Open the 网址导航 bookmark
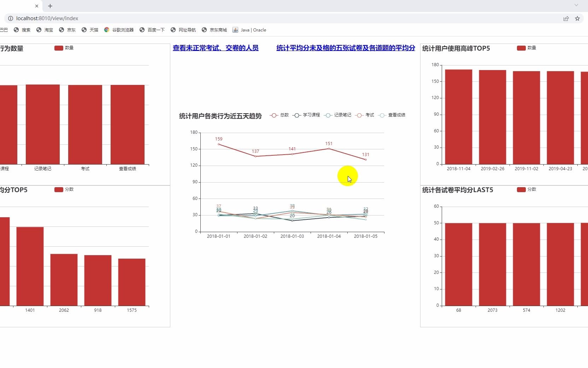The height and width of the screenshot is (368, 588). point(183,30)
